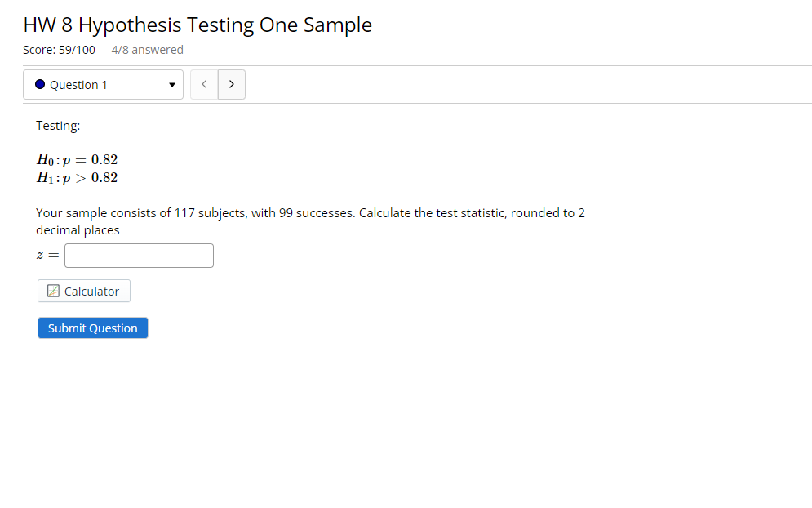The width and height of the screenshot is (812, 508).
Task: Click the caret arrow beside Question 1
Action: click(172, 85)
